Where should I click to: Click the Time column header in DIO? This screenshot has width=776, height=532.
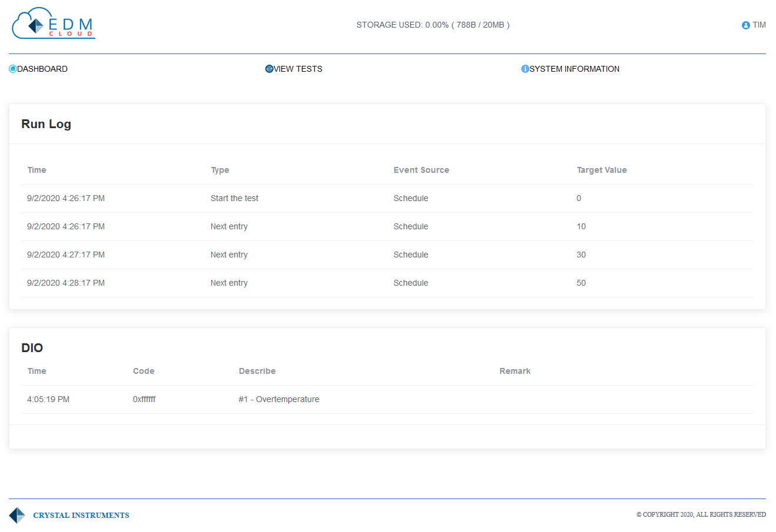click(x=36, y=371)
